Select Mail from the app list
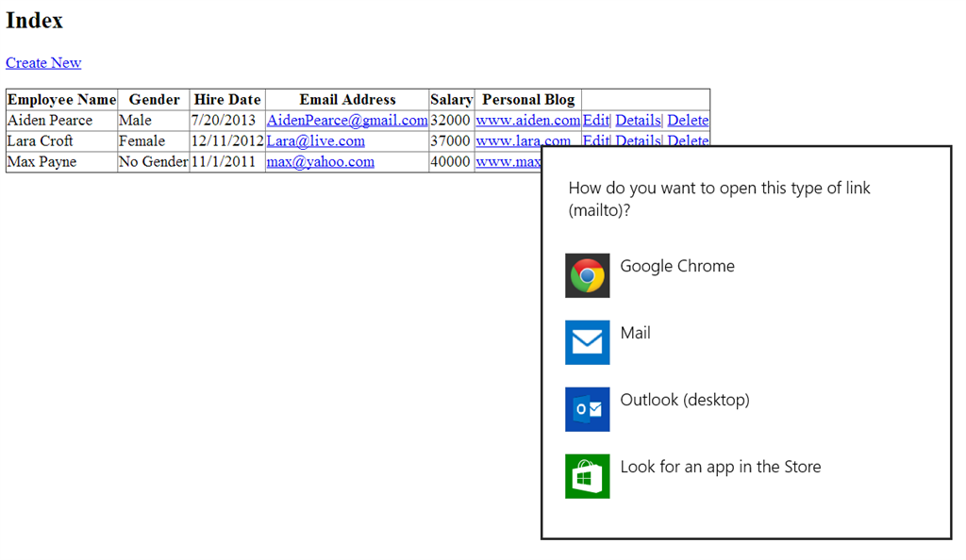The height and width of the screenshot is (560, 966). pyautogui.click(x=635, y=333)
